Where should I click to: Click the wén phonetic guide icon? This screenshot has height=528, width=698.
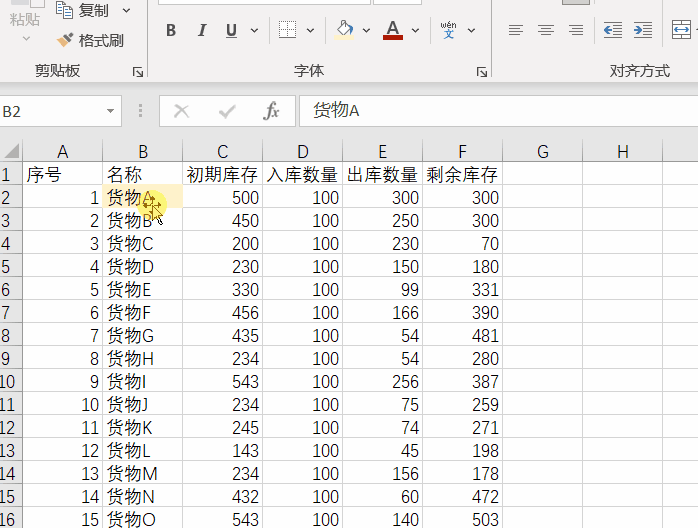click(448, 30)
